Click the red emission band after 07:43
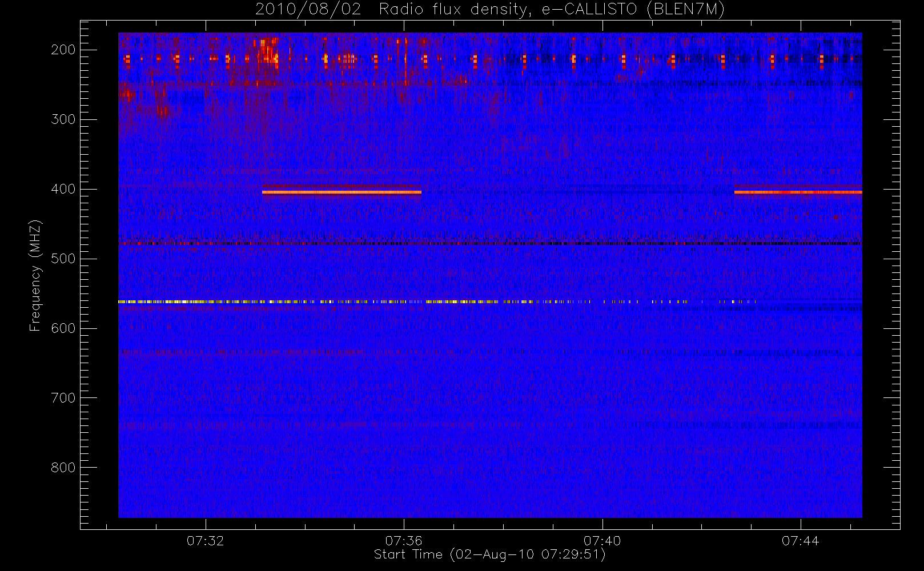 click(x=798, y=192)
